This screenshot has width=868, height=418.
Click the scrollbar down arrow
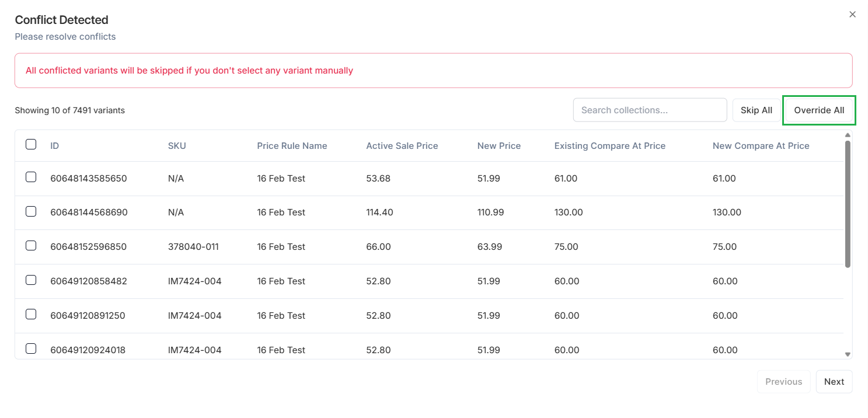coord(848,354)
